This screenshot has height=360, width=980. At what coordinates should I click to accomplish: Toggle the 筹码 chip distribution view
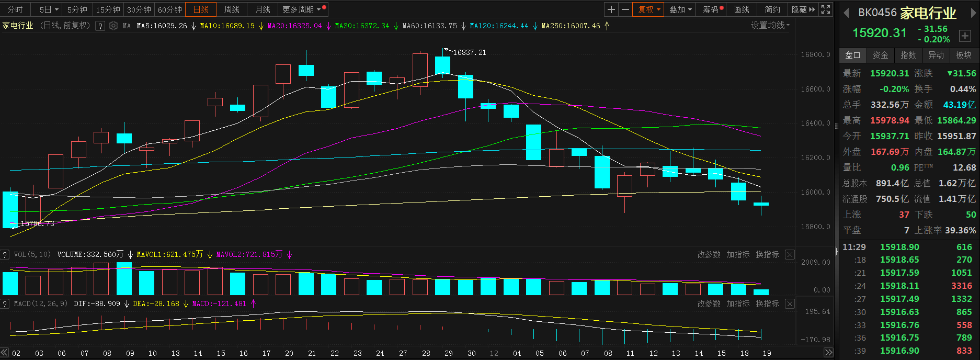(712, 9)
